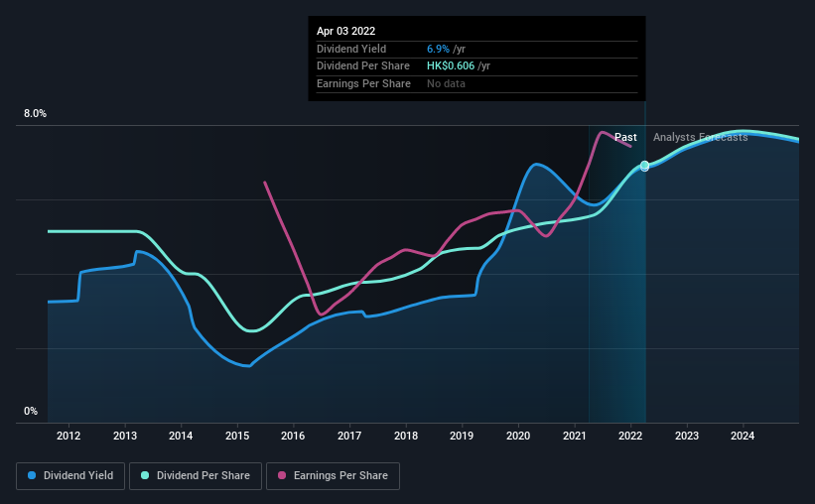The image size is (815, 504).
Task: Click the 2022 x-axis label
Action: (630, 436)
